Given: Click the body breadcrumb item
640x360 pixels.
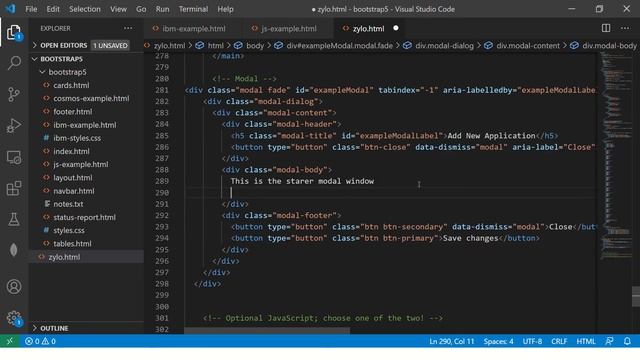Looking at the screenshot, I should tap(255, 46).
